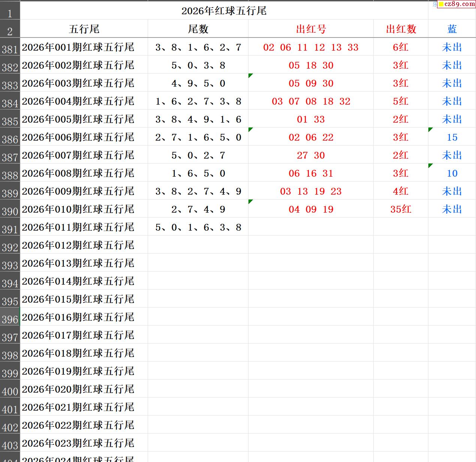This screenshot has width=476, height=462.
Task: Click red numbers cell 02 06 11 12 13 33
Action: point(311,47)
